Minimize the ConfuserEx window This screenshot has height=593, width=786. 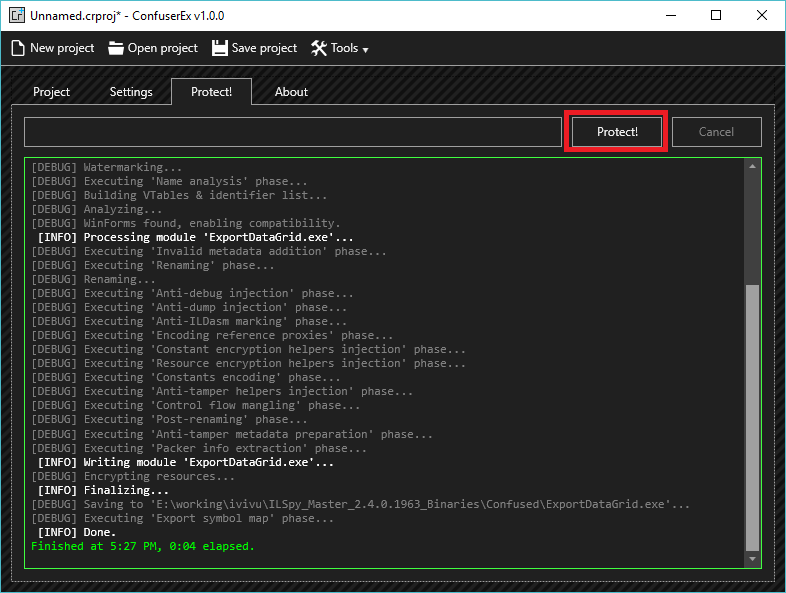click(671, 15)
